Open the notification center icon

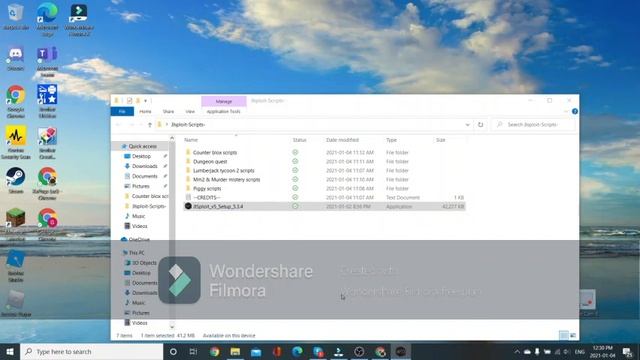[x=627, y=351]
